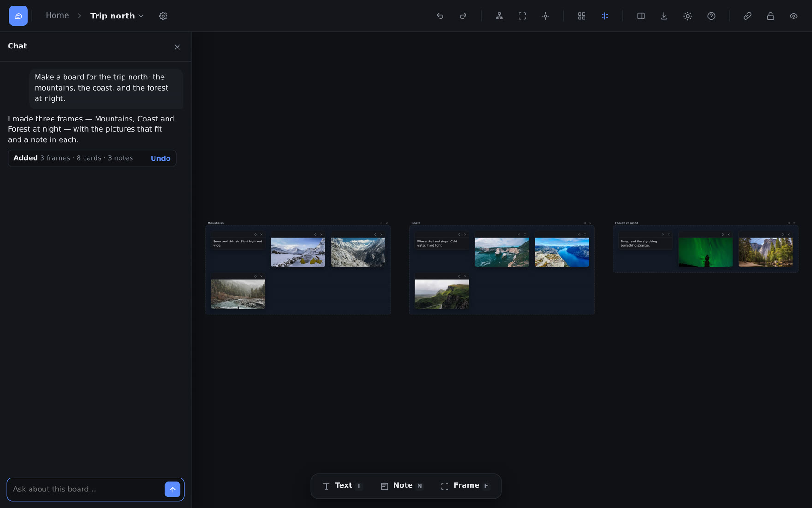Screen dimensions: 812x508
Task: Click the Forest at night frame title
Action: [x=626, y=223]
